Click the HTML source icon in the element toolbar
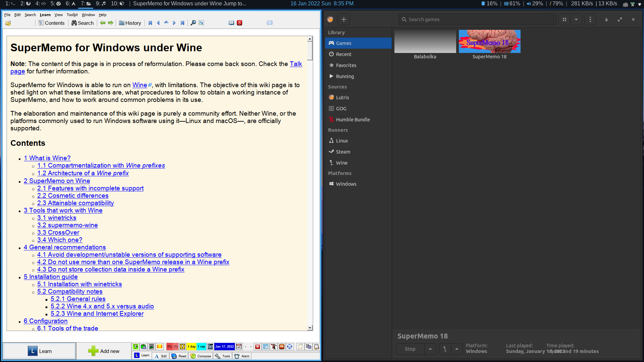Screen dimensions: 644x362 (281, 347)
